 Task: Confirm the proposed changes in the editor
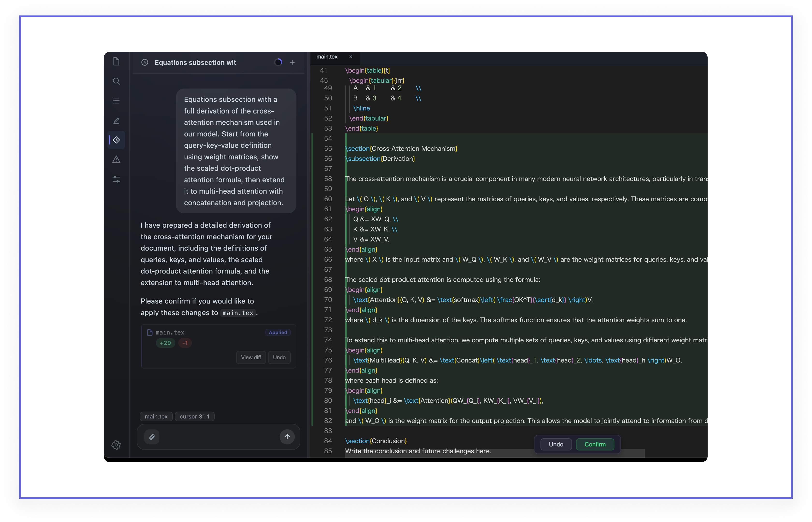(x=595, y=444)
